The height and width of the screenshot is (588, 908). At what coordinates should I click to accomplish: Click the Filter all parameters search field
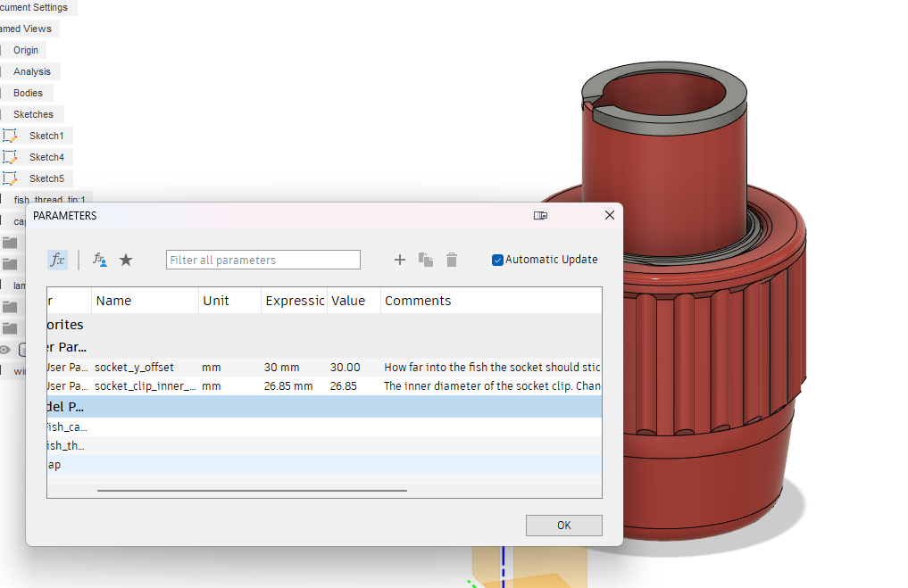click(x=262, y=260)
